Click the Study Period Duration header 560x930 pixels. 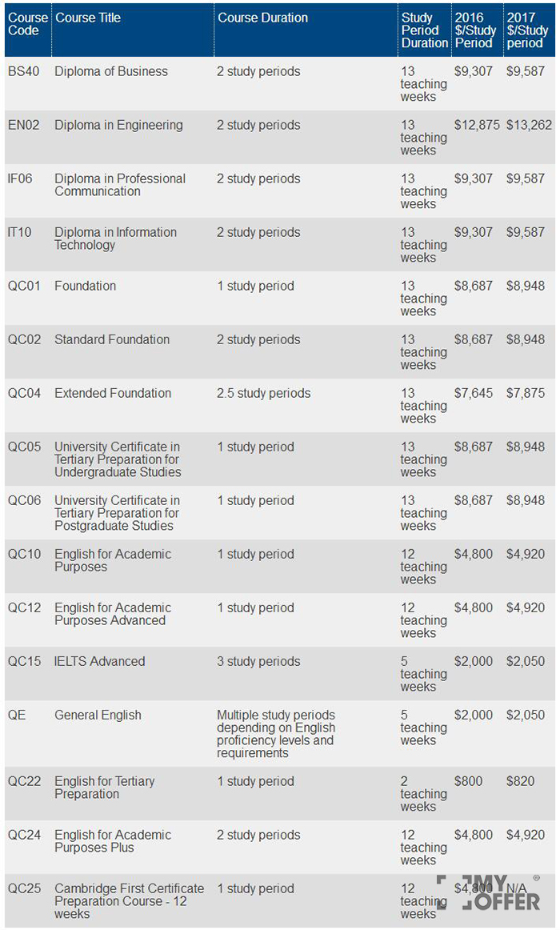[424, 30]
